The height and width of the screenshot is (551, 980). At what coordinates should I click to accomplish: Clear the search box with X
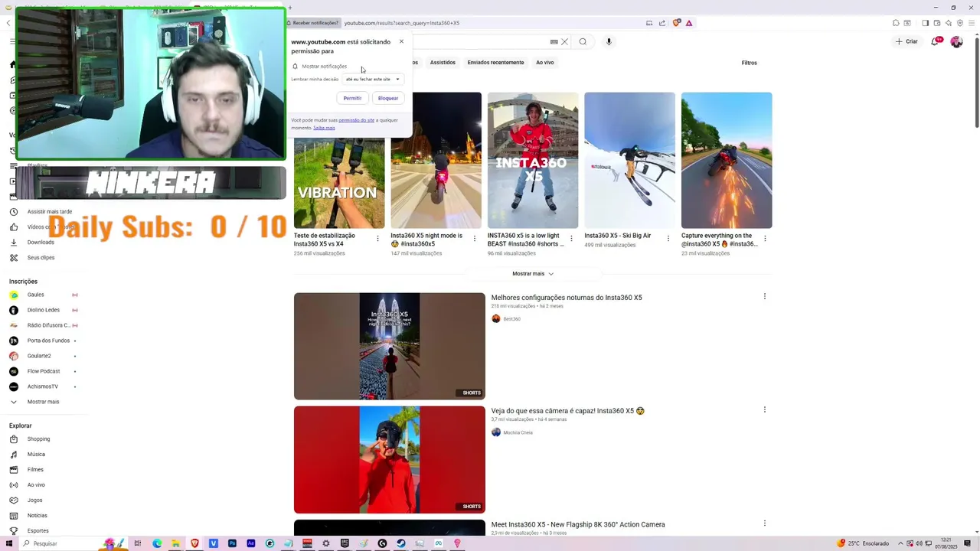tap(564, 42)
